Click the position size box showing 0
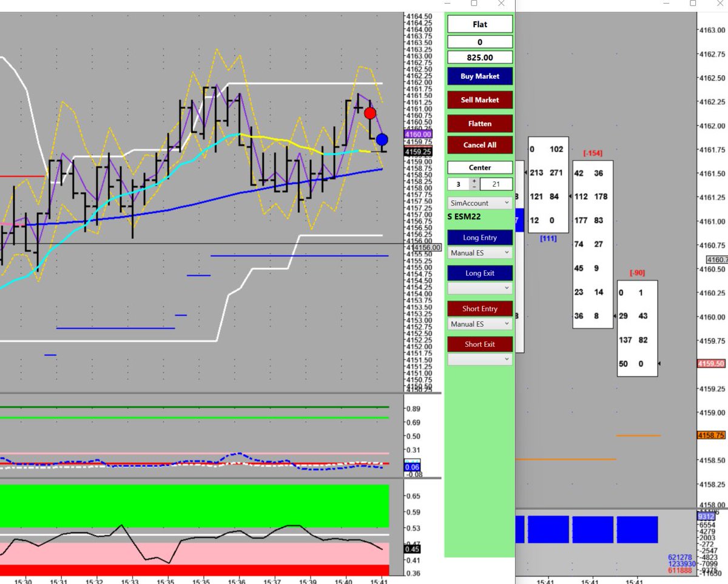 pyautogui.click(x=480, y=42)
